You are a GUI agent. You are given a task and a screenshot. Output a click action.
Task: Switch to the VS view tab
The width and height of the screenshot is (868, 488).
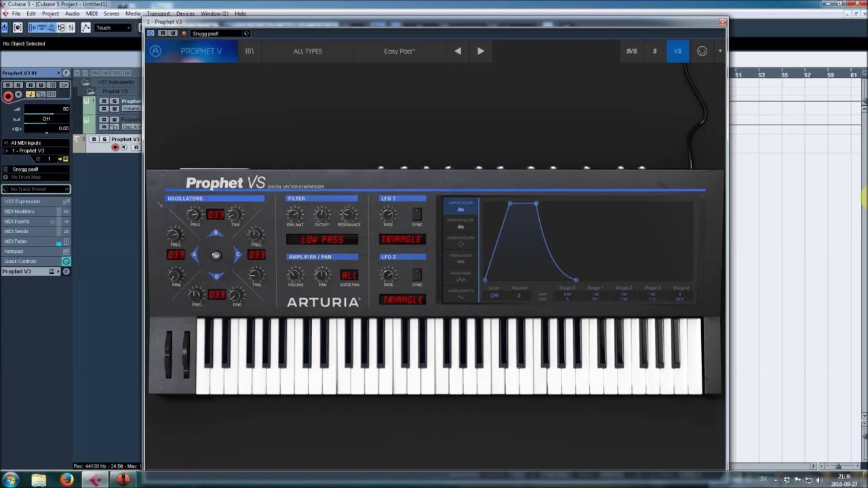click(x=677, y=51)
